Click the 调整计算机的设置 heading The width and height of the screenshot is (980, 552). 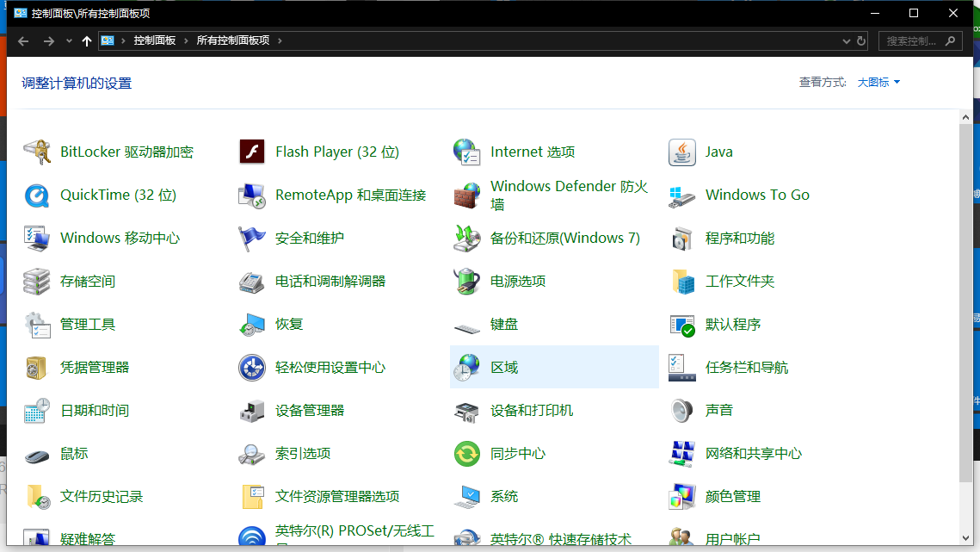pyautogui.click(x=77, y=84)
